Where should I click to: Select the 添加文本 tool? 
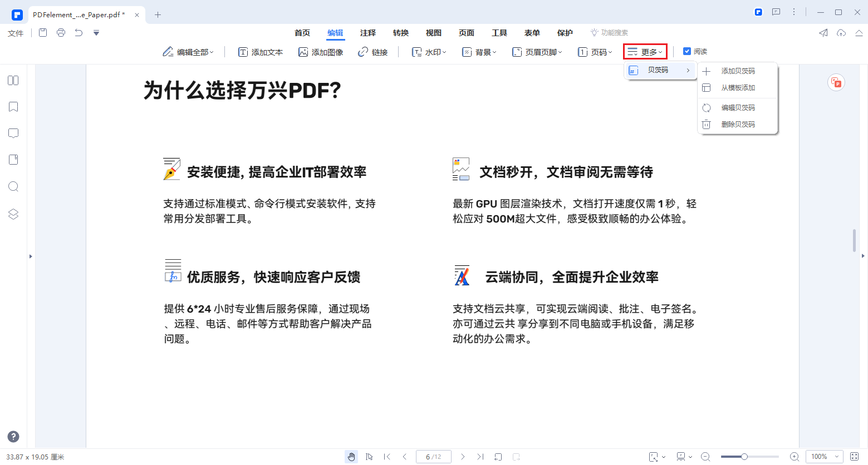click(x=260, y=51)
